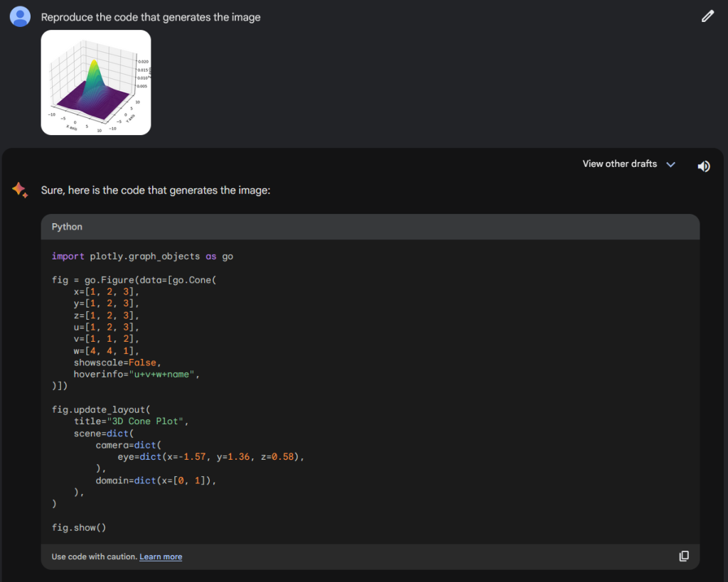Click the 'Use code with caution' text
The image size is (728, 582).
(x=94, y=557)
